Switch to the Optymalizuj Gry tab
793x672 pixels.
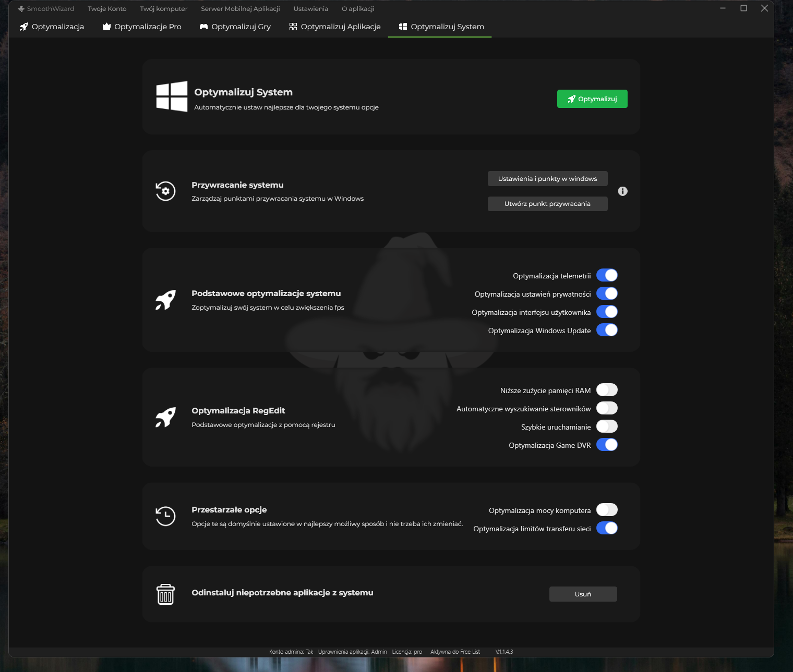tap(235, 27)
